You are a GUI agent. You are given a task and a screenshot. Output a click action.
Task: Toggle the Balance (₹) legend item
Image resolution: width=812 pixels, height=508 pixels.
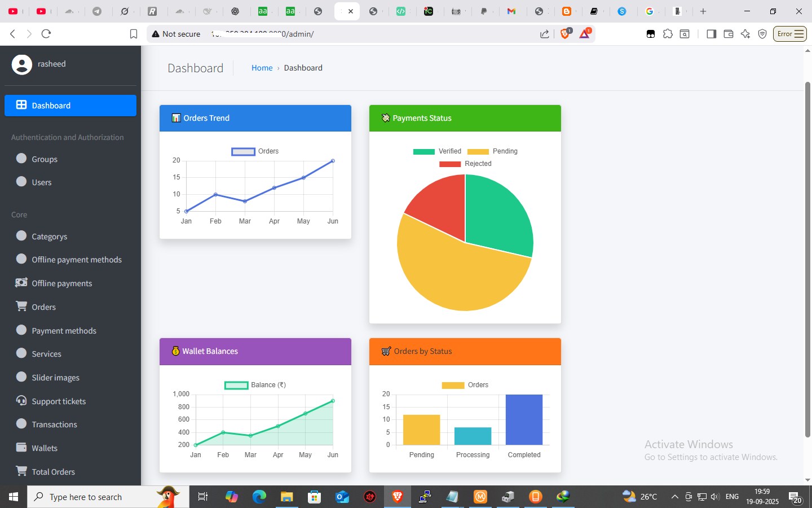point(255,385)
